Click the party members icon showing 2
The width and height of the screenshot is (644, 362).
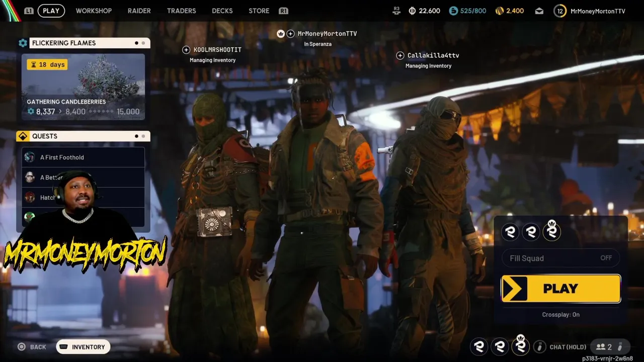(x=601, y=347)
